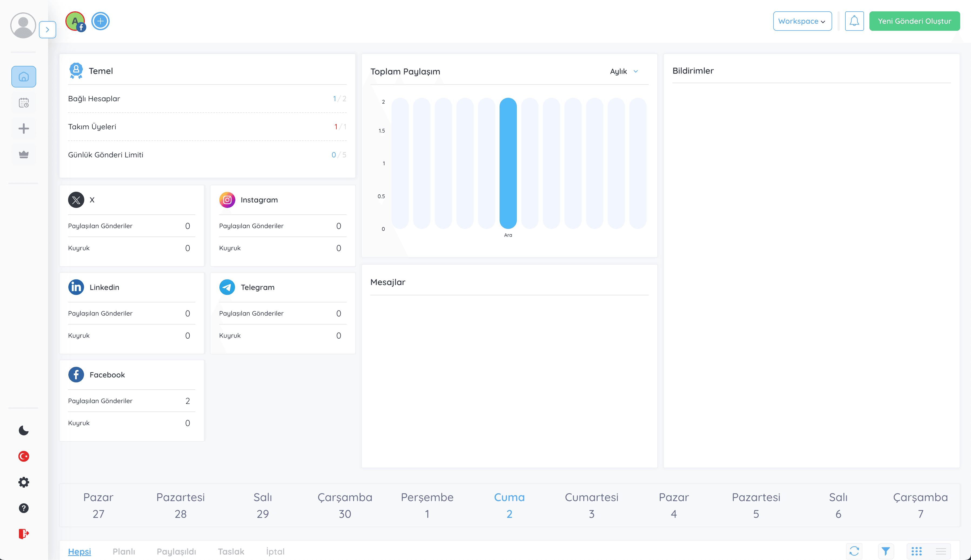The height and width of the screenshot is (560, 971).
Task: Select Cumartesi 3 in the date strip
Action: (x=591, y=505)
